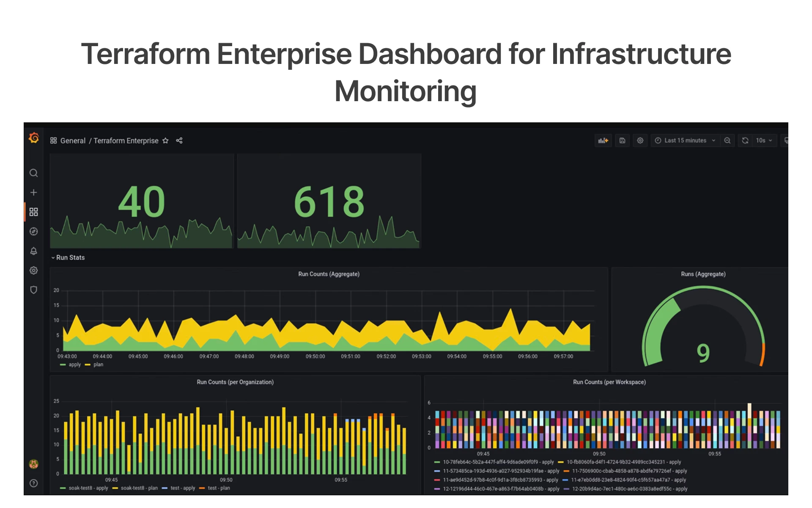Screen dimensions: 812x508
Task: Open the configuration gear in sidebar
Action: tap(34, 271)
